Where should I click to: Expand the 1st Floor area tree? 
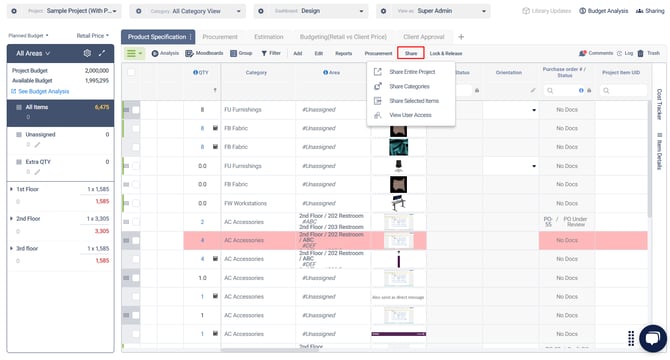11,189
